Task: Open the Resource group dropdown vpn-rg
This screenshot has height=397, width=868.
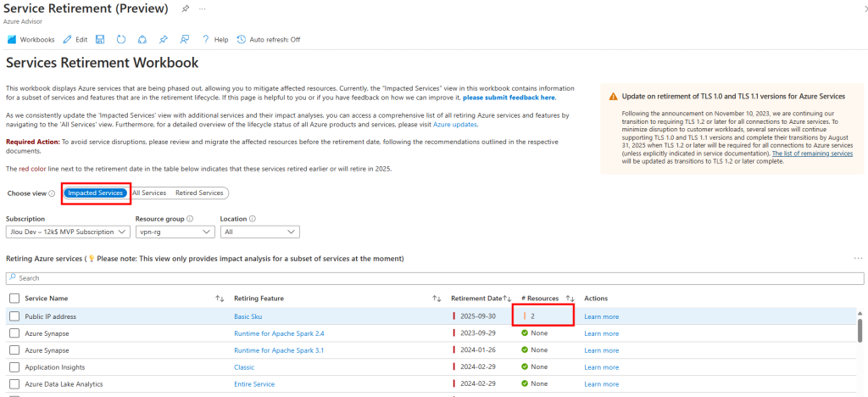Action: [175, 232]
